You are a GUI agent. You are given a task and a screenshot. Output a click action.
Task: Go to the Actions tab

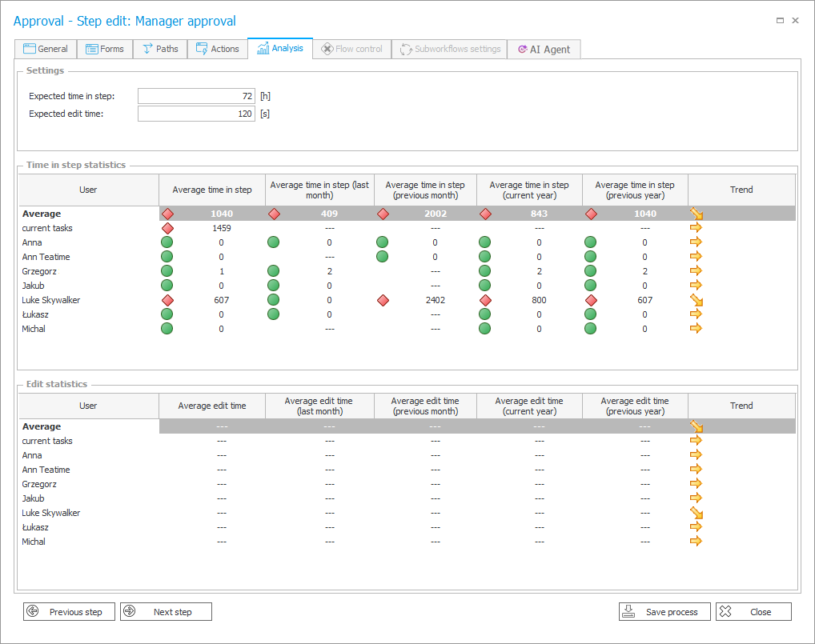coord(217,49)
